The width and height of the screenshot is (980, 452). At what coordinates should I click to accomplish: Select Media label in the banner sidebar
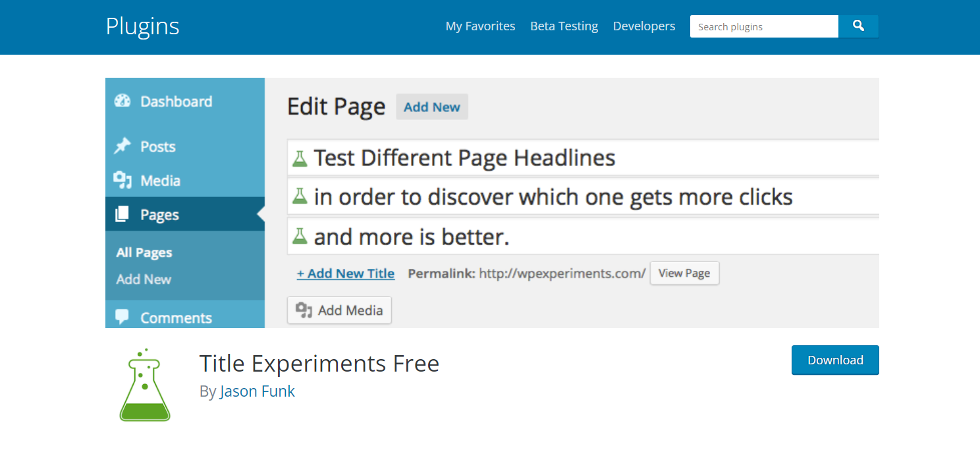(160, 181)
